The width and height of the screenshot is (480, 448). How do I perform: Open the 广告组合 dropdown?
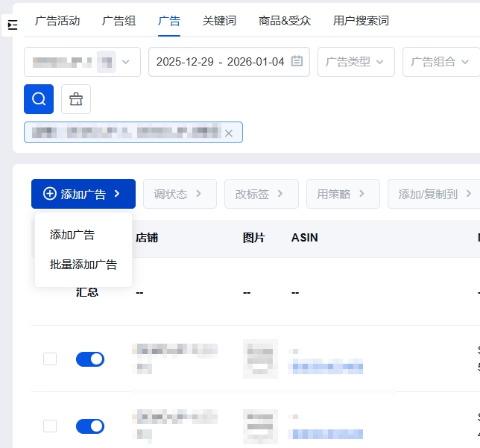pyautogui.click(x=440, y=62)
